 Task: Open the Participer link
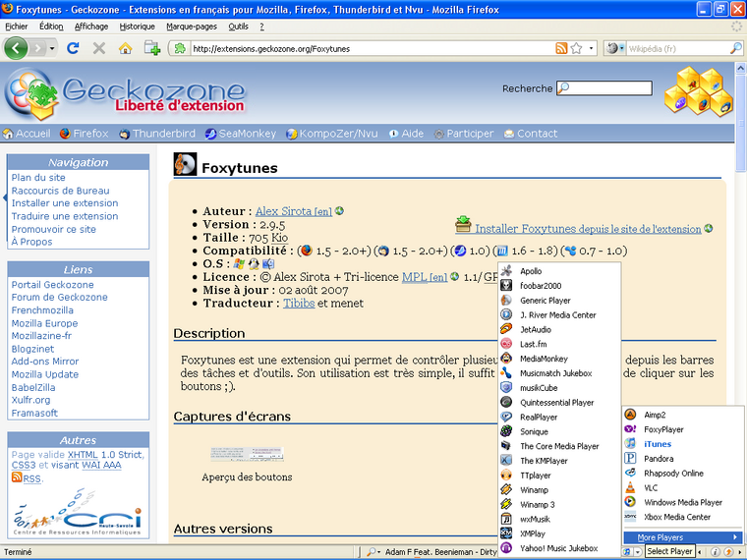pos(464,134)
